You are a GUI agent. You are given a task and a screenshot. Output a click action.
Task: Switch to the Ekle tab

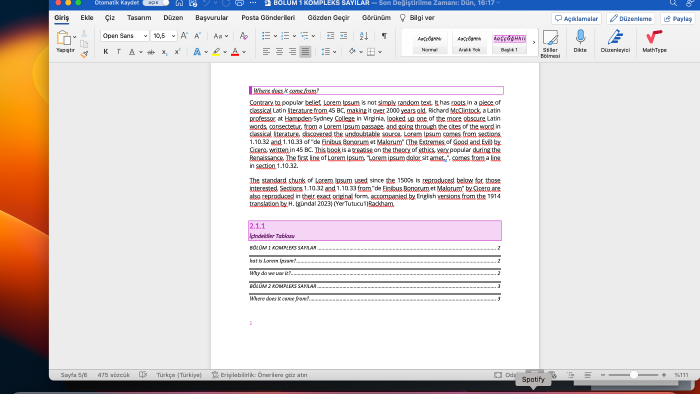tap(87, 18)
